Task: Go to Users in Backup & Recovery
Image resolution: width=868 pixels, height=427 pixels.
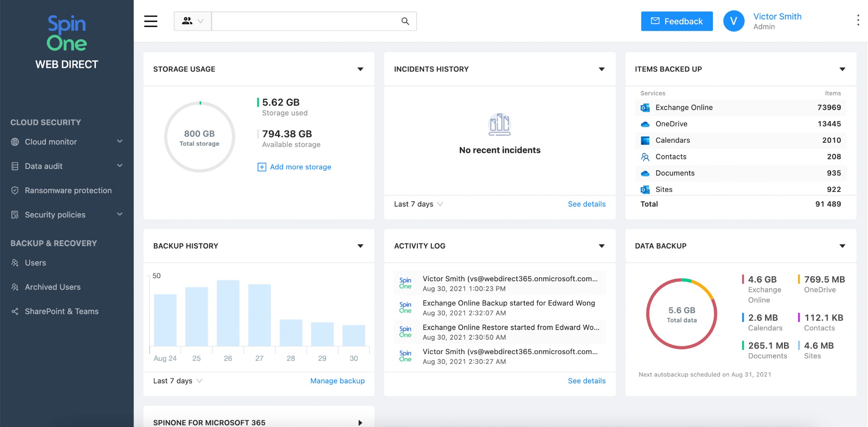Action: click(35, 263)
